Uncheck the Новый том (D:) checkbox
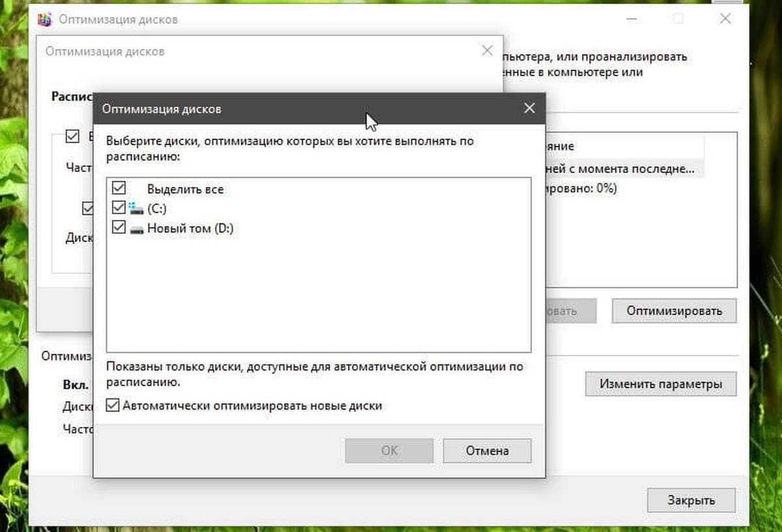The image size is (782, 532). (119, 228)
